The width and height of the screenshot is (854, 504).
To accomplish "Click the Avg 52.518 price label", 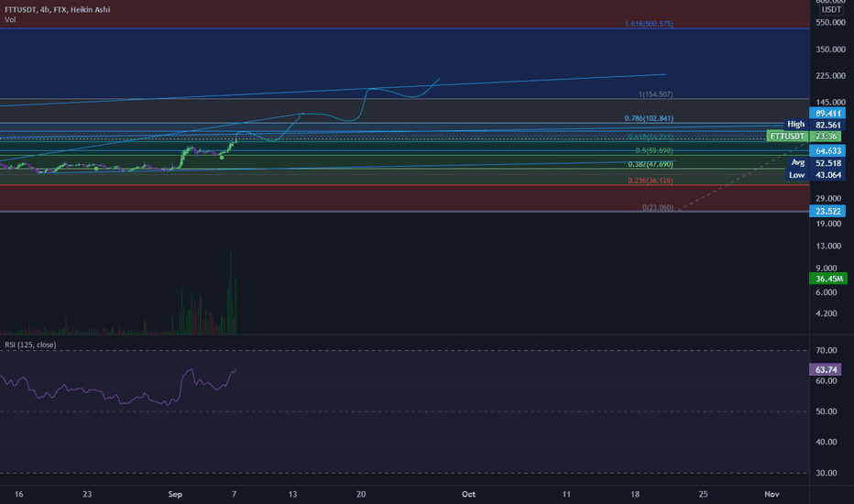I will coord(817,163).
